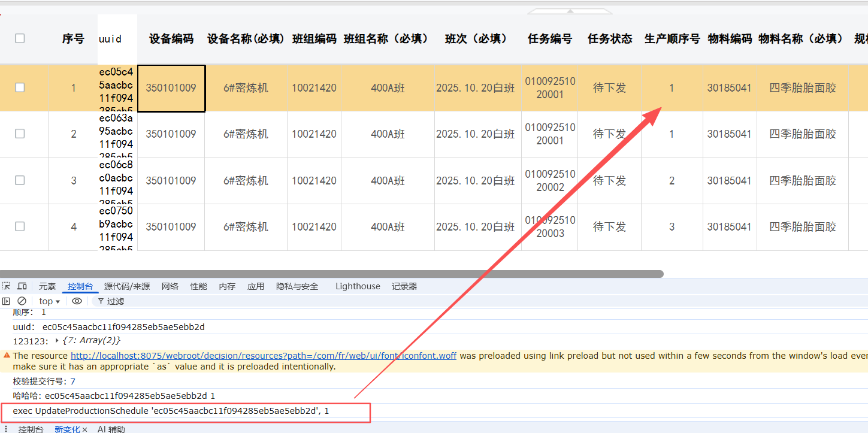Select the 控制台 tab in the main DevTools bar

(80, 286)
